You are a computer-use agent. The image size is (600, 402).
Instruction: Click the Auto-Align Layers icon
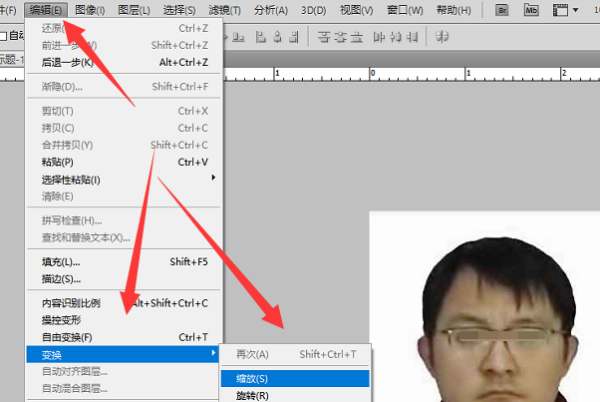click(x=442, y=37)
